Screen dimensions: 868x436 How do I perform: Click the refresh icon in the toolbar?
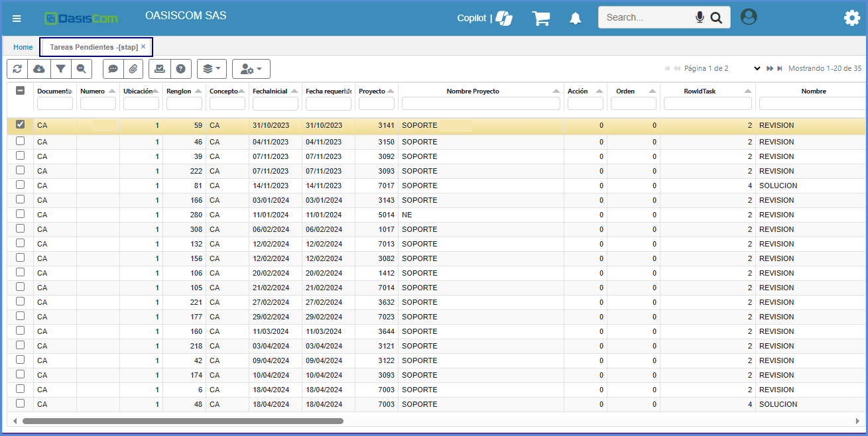pos(17,69)
